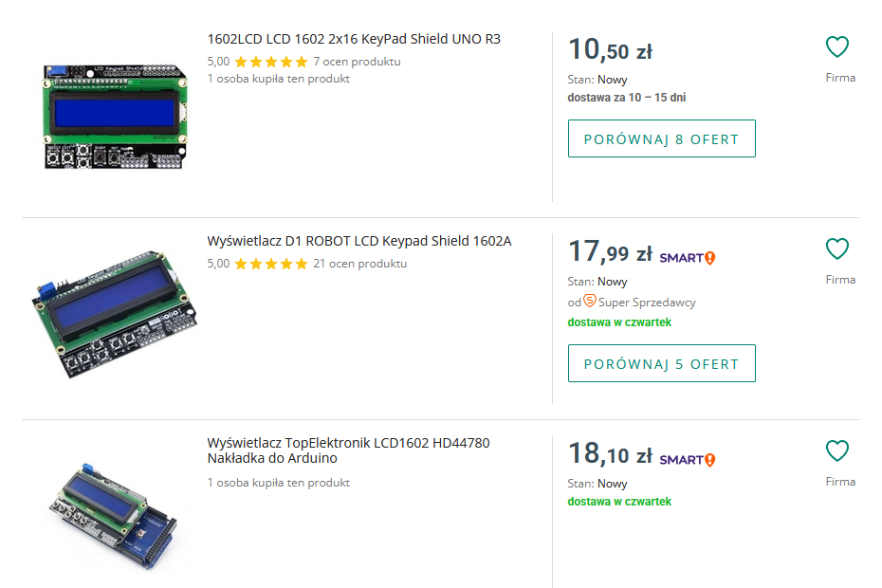Viewport: 882px width, 588px height.
Task: Save TopElektronik LCD1602 to watchlist with heart
Action: click(836, 450)
